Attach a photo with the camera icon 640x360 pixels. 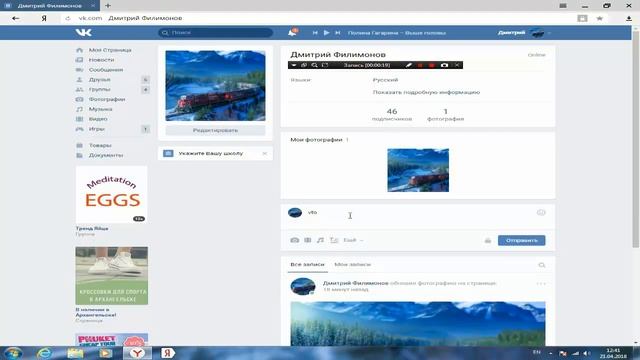click(x=295, y=240)
